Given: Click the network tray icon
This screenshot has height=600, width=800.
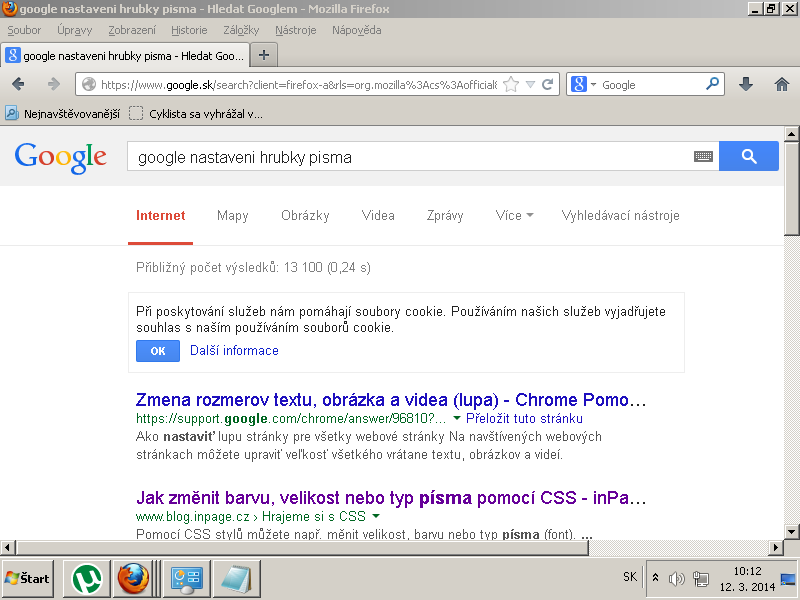Looking at the screenshot, I should pyautogui.click(x=701, y=579).
